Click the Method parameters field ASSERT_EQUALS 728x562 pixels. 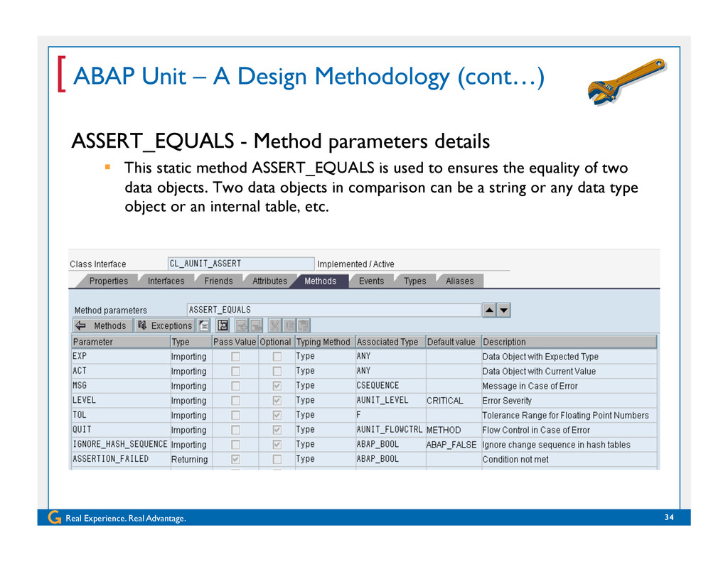coord(334,310)
